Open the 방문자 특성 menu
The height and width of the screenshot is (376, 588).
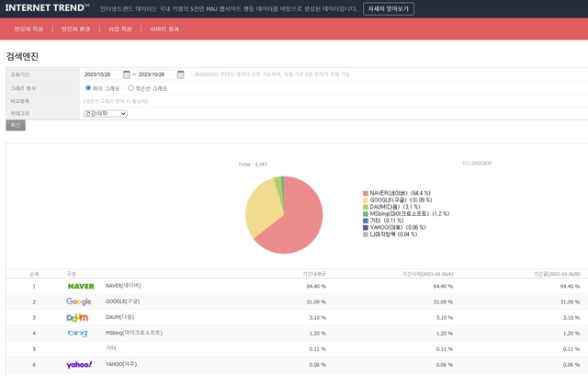(x=28, y=28)
